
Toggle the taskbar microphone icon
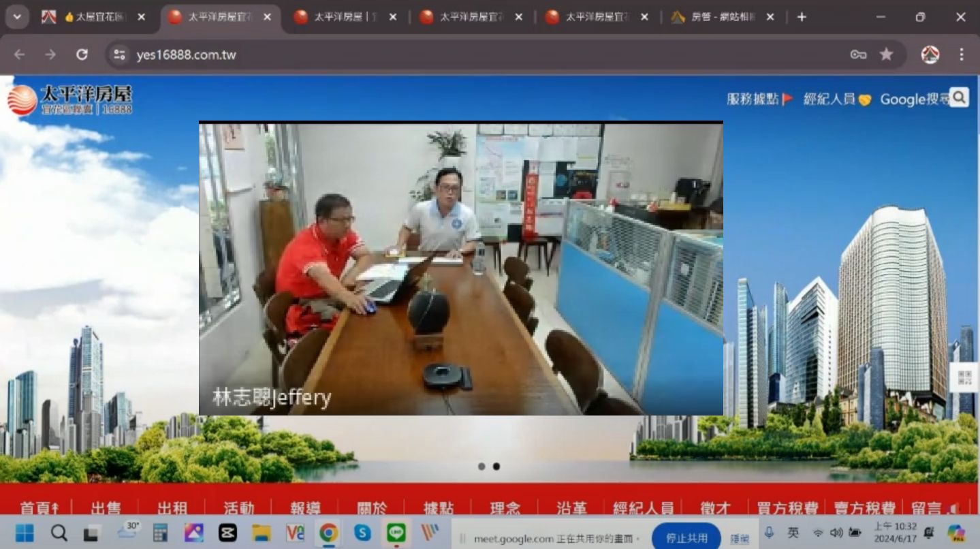pos(769,533)
